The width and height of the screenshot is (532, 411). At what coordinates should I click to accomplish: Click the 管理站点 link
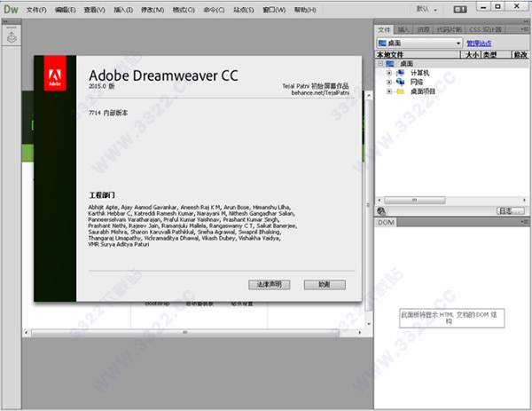point(479,43)
